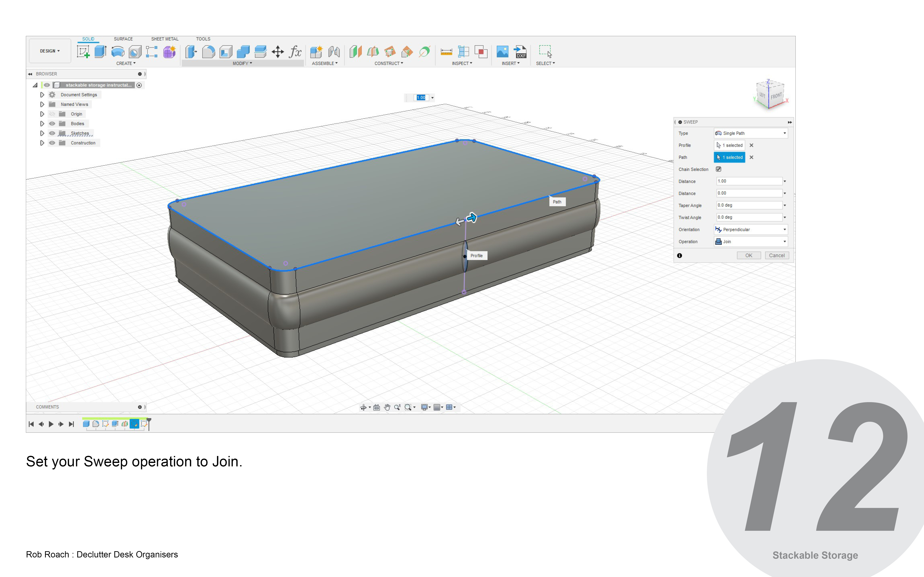Select the Offset Face tool
Viewport: 924px width, 577px height.
[260, 52]
